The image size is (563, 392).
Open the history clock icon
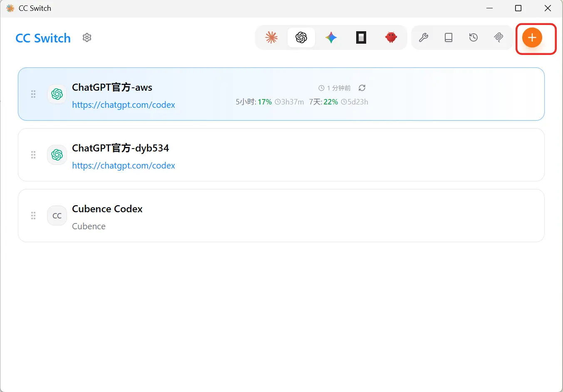point(474,37)
